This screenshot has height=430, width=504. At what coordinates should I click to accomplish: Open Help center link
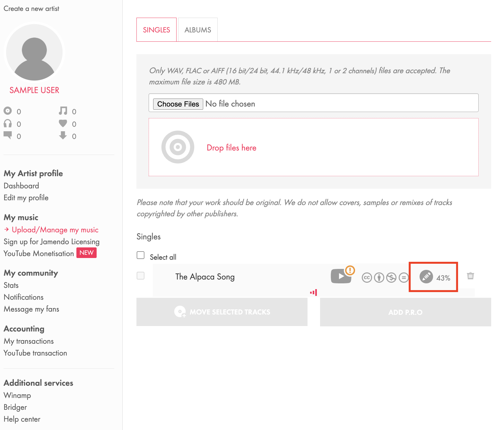pos(22,419)
